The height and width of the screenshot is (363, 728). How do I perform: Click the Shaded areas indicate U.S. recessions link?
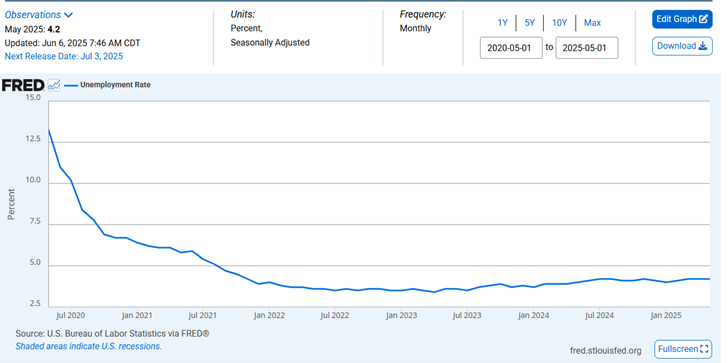89,346
